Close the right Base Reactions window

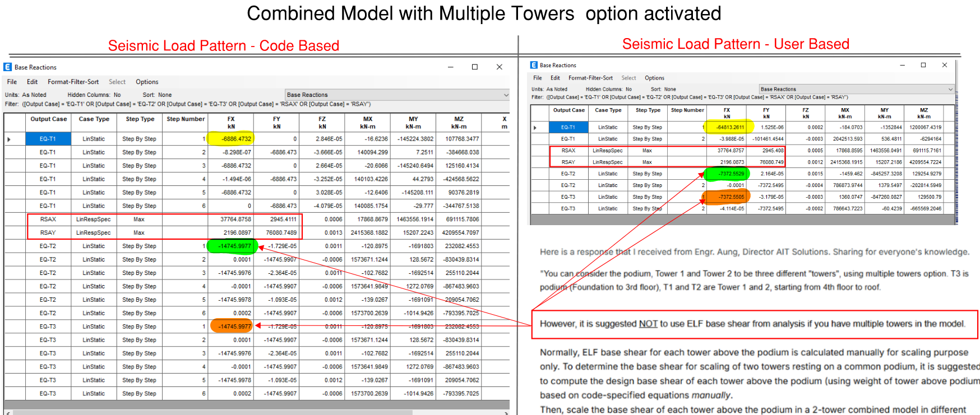[x=945, y=65]
